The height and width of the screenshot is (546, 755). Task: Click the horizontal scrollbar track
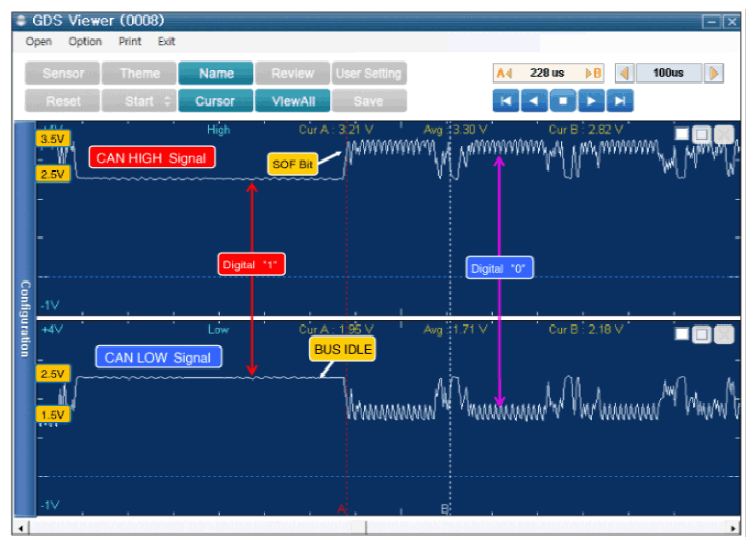(377, 528)
